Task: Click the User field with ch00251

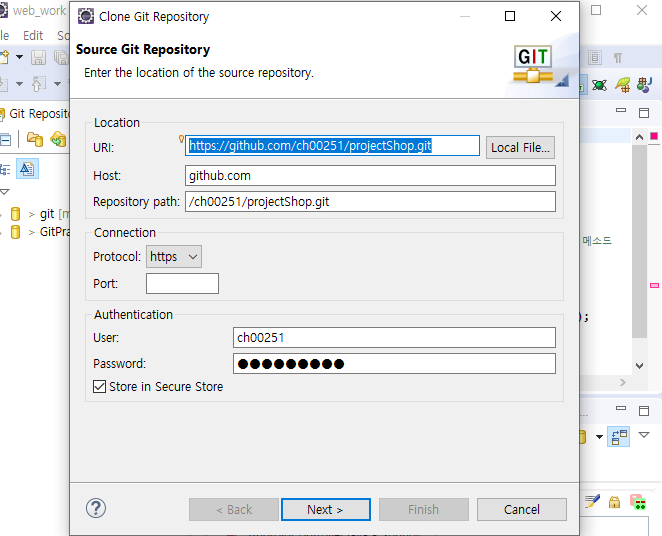Action: tap(394, 338)
